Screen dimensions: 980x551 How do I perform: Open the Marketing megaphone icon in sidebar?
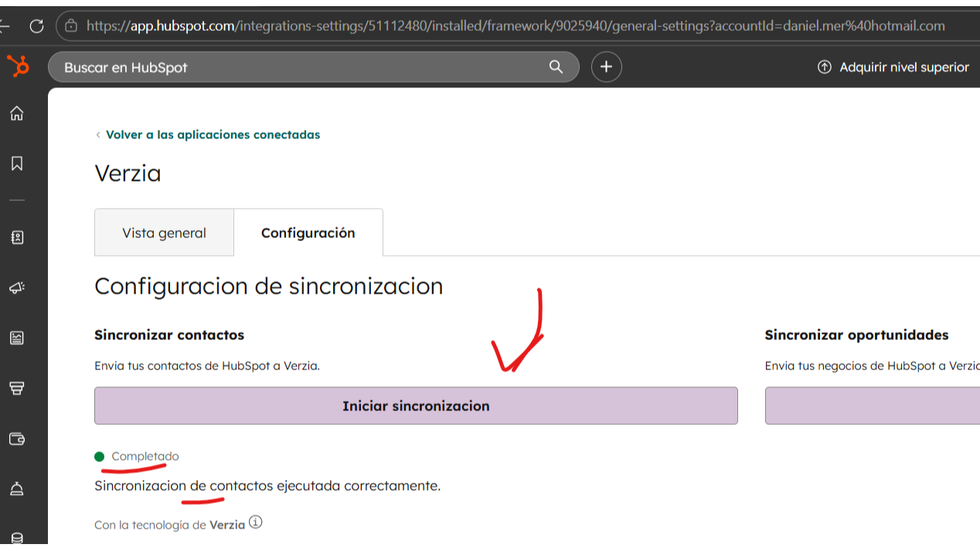click(17, 287)
